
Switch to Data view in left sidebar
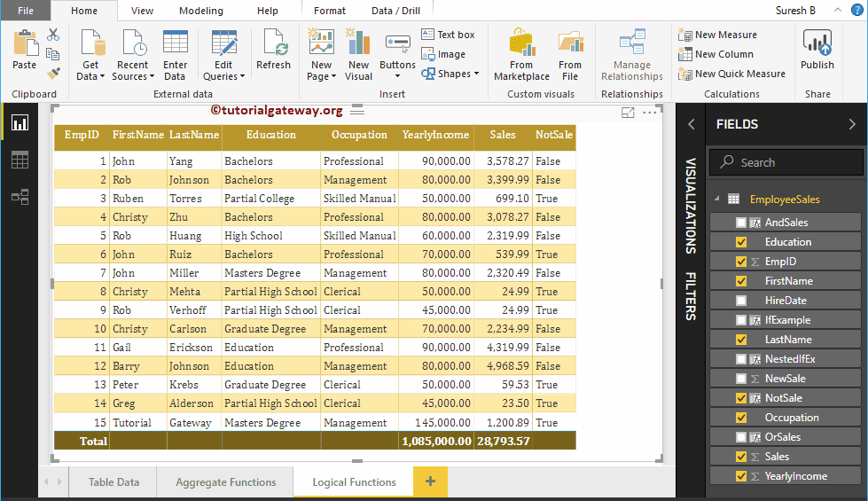[20, 160]
